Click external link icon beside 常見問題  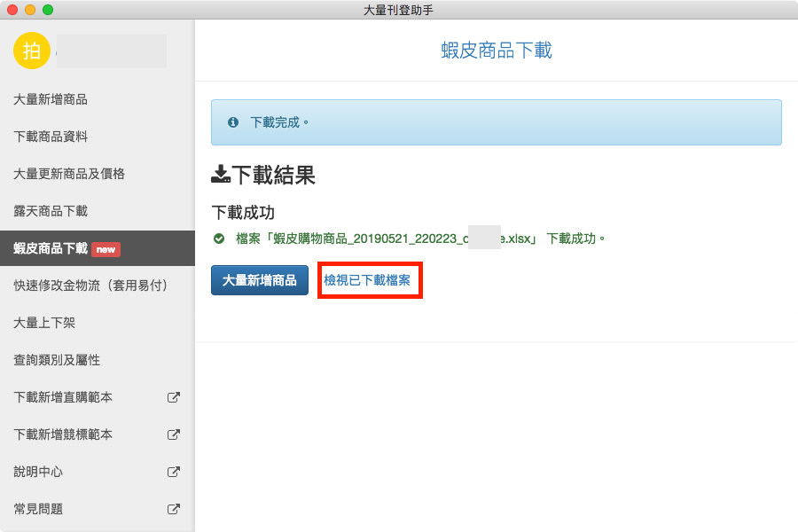(174, 510)
